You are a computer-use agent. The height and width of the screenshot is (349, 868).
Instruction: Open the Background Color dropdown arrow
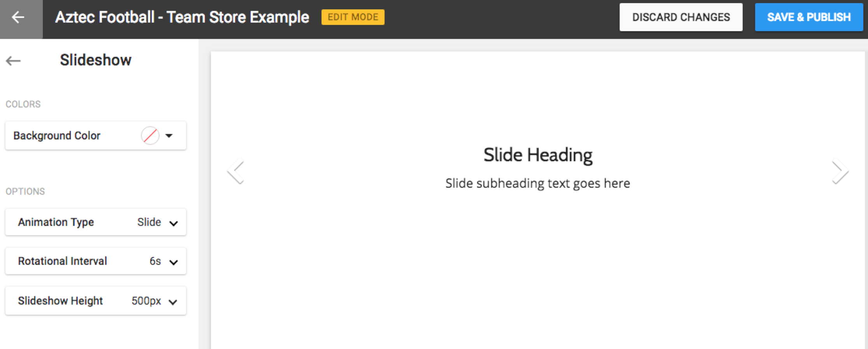(x=169, y=136)
